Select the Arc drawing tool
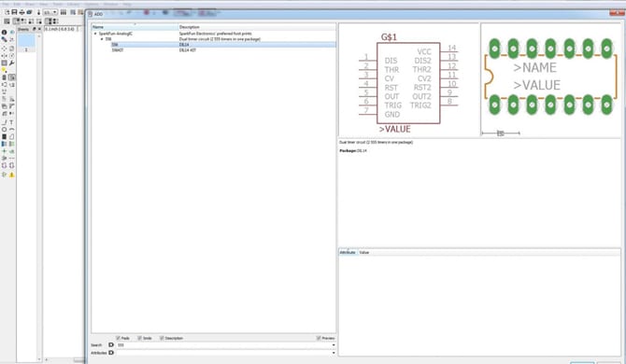626x364 pixels. pos(11,130)
